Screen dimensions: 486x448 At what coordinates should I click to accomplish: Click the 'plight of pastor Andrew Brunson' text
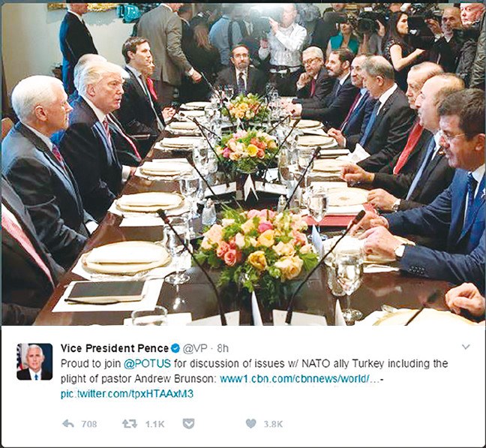pos(138,378)
